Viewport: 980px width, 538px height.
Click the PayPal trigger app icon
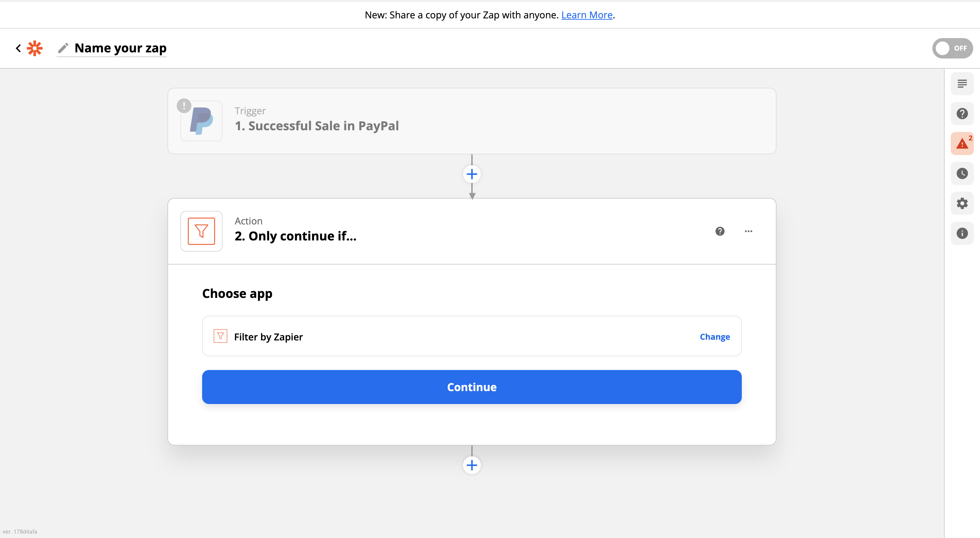click(201, 121)
